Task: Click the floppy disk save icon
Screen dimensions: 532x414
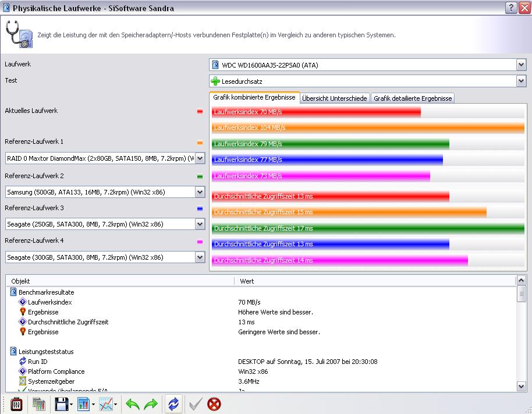Action: pos(62,404)
